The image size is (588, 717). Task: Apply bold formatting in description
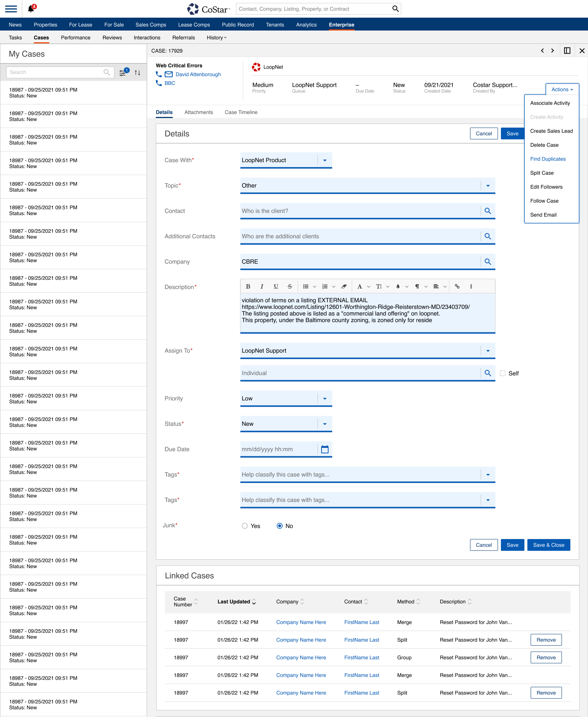[x=248, y=286]
